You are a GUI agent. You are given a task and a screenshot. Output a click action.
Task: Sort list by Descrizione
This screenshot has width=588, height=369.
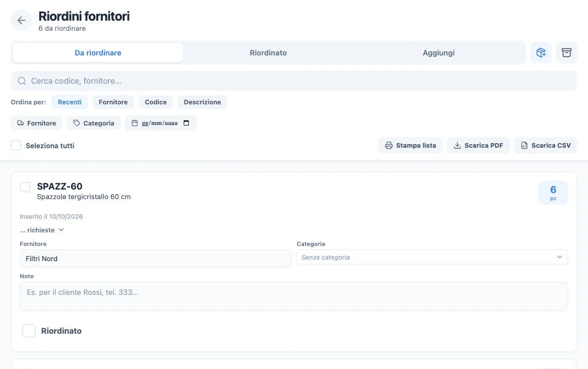tap(202, 102)
